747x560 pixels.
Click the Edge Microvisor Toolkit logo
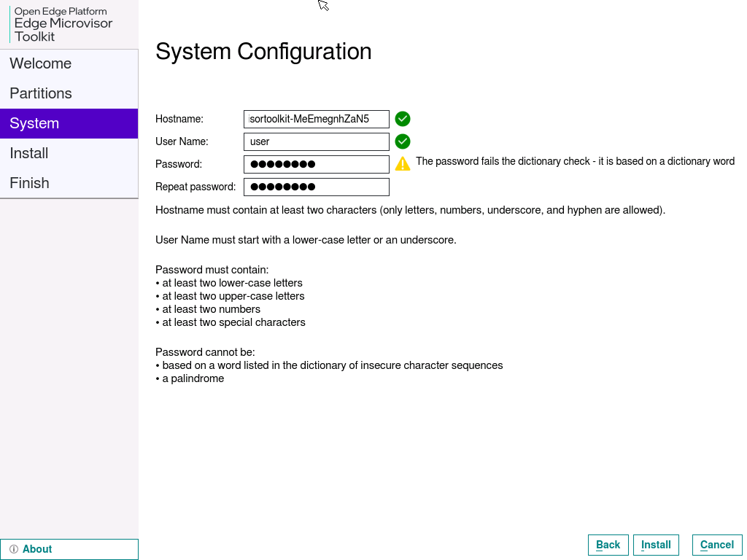[x=64, y=24]
